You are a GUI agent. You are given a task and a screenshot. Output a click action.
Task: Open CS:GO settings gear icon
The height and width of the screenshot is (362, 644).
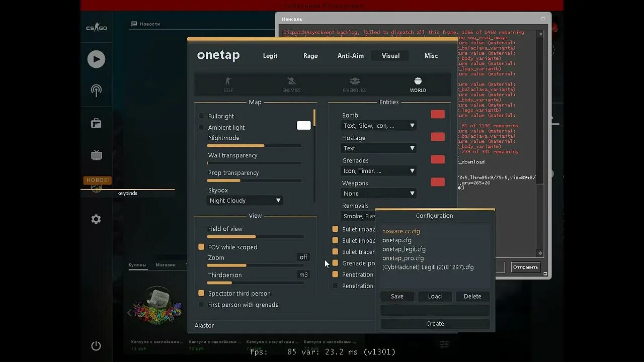click(96, 219)
